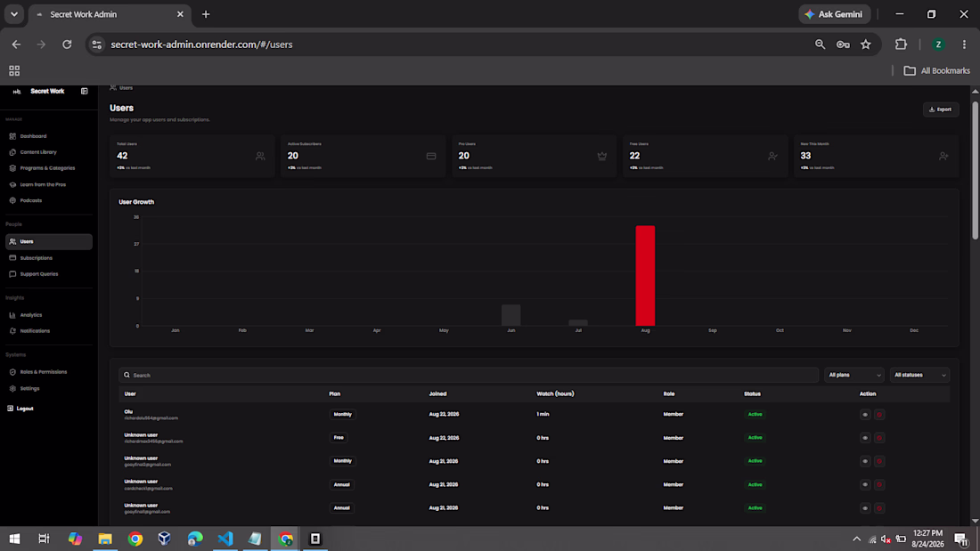Viewport: 980px width, 551px height.
Task: Select Learn from the Pros
Action: click(x=43, y=184)
